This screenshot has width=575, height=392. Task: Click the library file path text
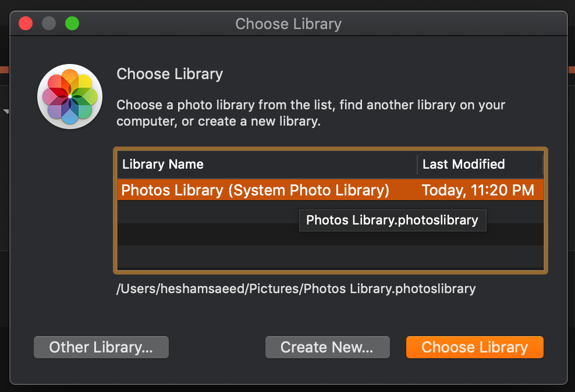(x=296, y=288)
